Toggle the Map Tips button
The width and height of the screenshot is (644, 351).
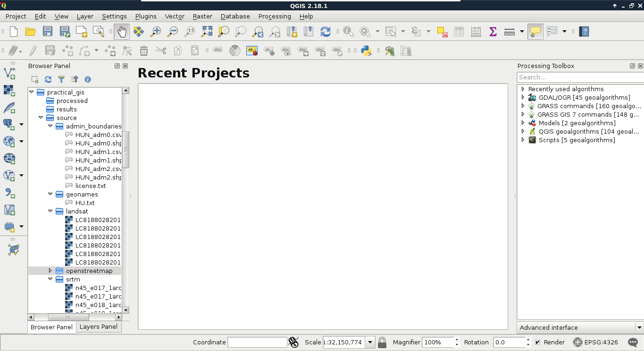535,32
